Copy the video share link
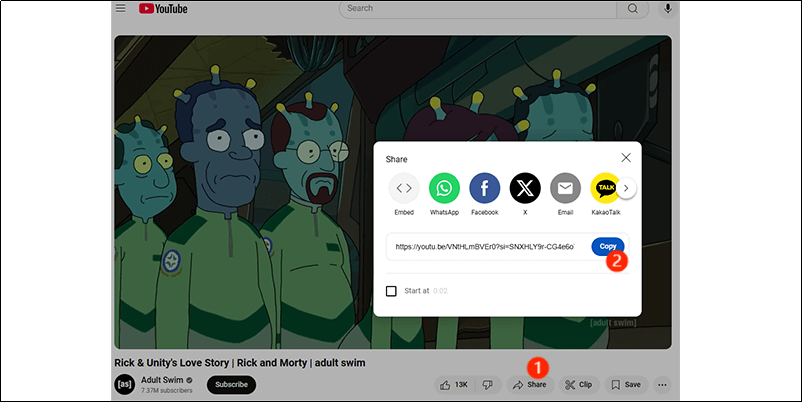The height and width of the screenshot is (403, 803). [x=606, y=246]
